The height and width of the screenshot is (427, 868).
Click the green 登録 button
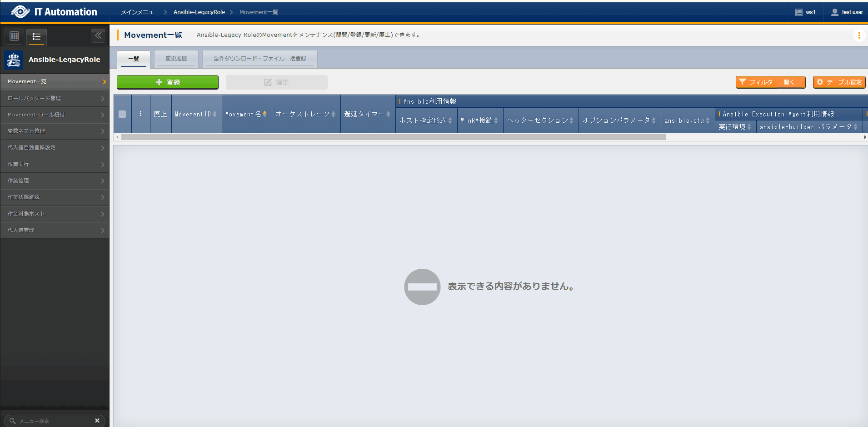tap(167, 82)
